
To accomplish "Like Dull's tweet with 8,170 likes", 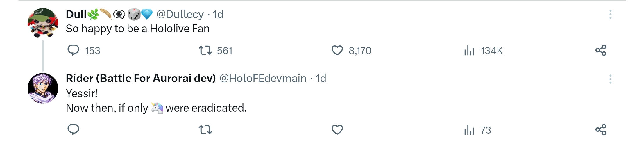I will [337, 50].
